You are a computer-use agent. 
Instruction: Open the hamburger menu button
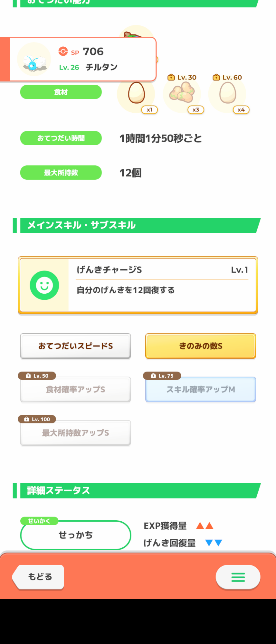[x=238, y=577]
